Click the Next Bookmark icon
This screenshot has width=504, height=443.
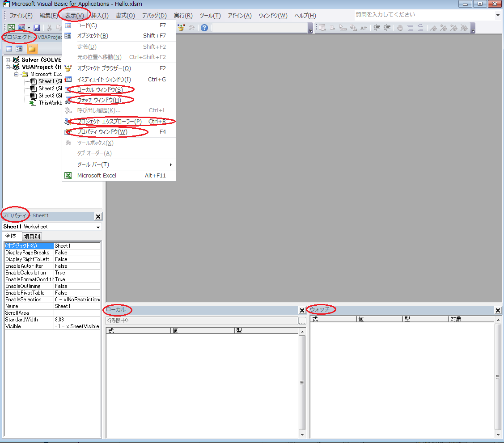coord(443,28)
